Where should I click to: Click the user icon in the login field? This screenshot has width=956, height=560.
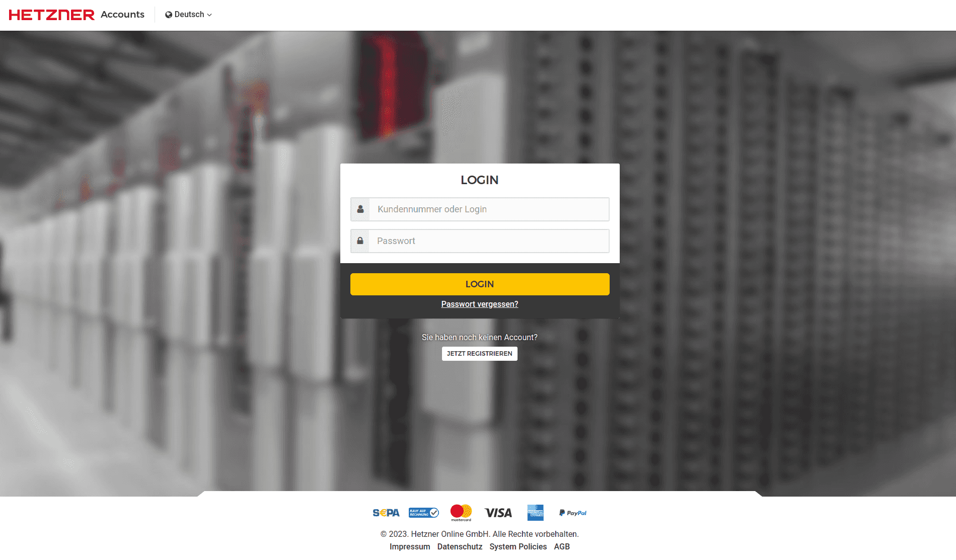[360, 209]
